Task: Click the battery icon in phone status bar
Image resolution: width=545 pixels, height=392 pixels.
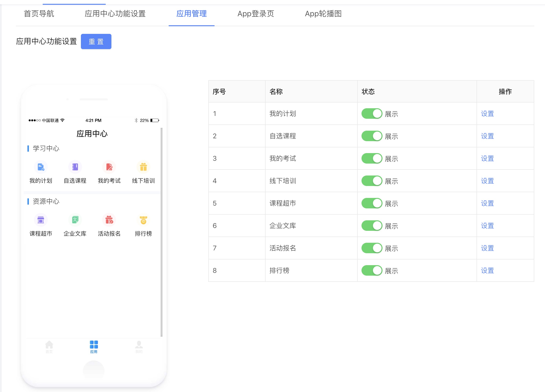Action: pyautogui.click(x=155, y=120)
